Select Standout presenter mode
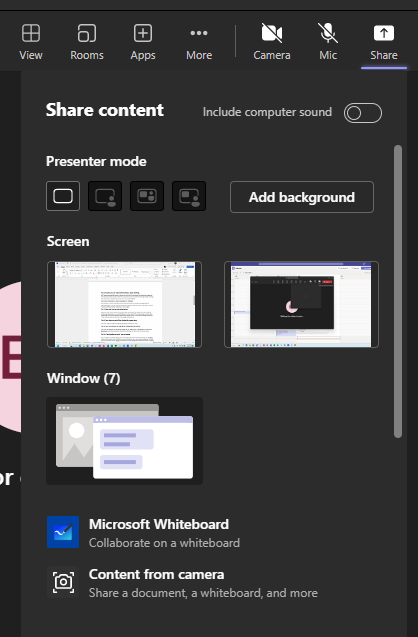 coord(105,196)
